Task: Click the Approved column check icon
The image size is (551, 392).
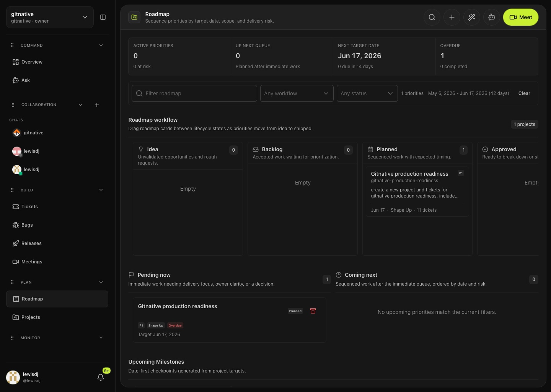Action: [485, 149]
